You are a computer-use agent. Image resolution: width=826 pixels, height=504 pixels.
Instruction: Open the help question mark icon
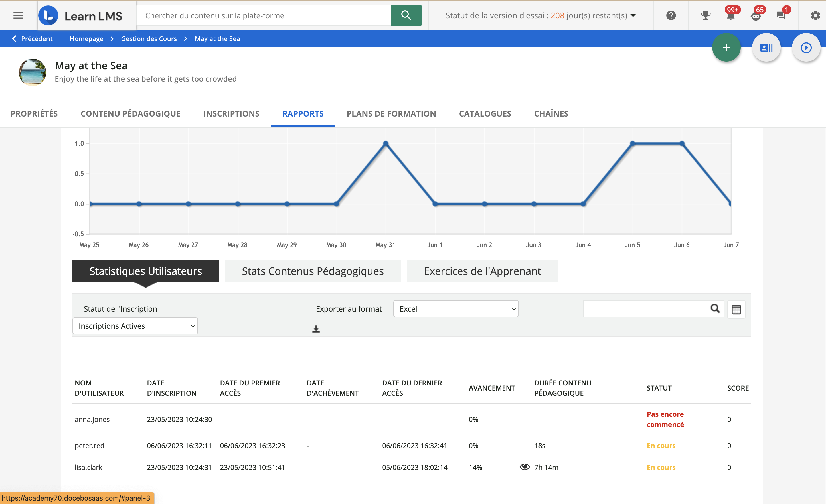tap(671, 15)
